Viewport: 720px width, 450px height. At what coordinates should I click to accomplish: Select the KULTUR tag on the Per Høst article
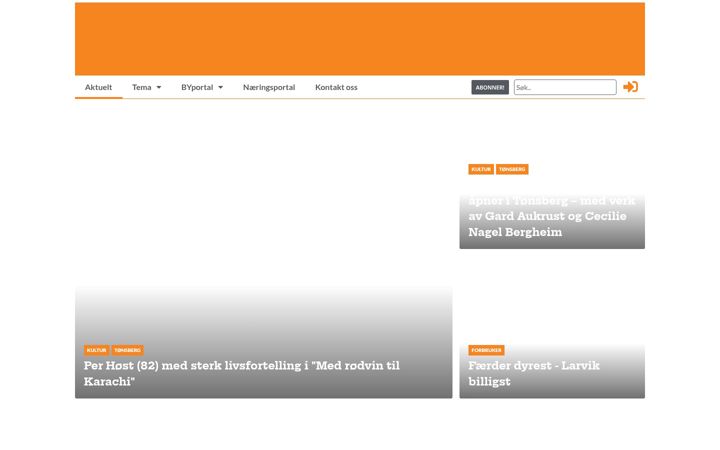(96, 350)
